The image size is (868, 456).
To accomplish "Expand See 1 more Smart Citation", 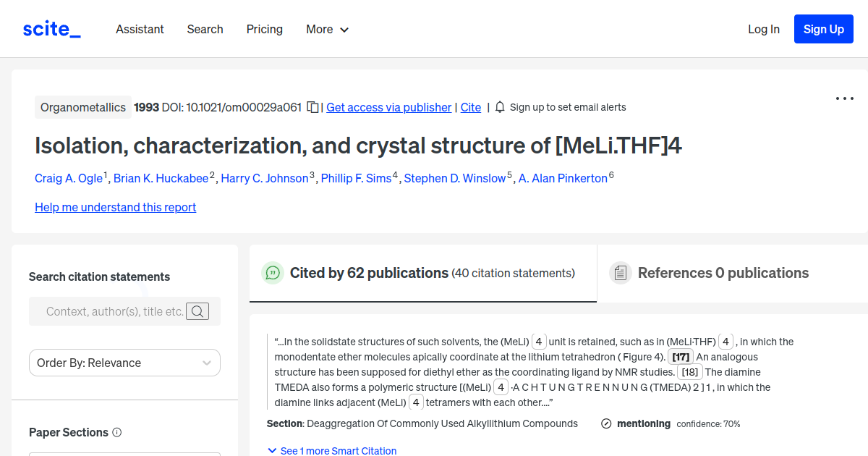I will [x=332, y=450].
